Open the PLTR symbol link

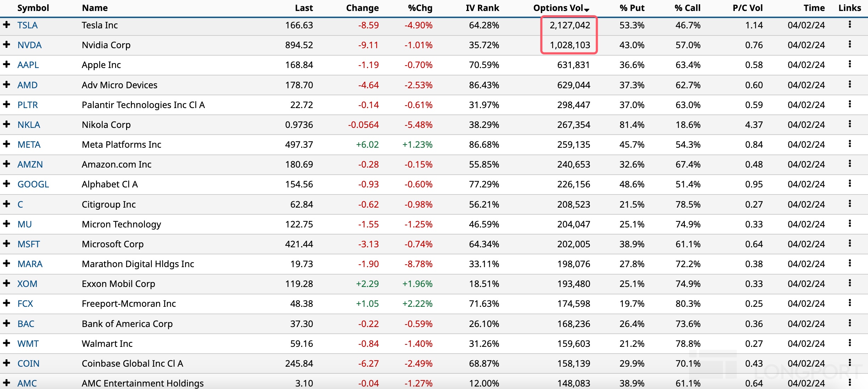pyautogui.click(x=28, y=105)
